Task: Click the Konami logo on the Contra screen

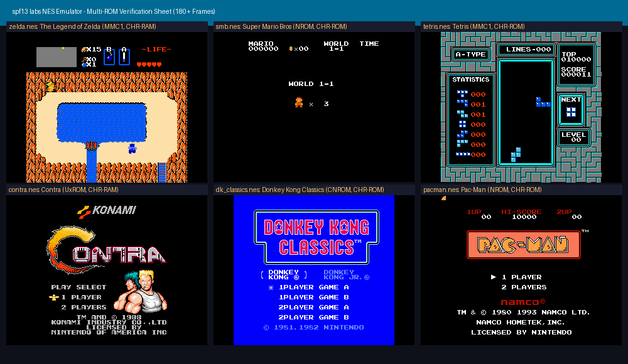Action: 107,211
